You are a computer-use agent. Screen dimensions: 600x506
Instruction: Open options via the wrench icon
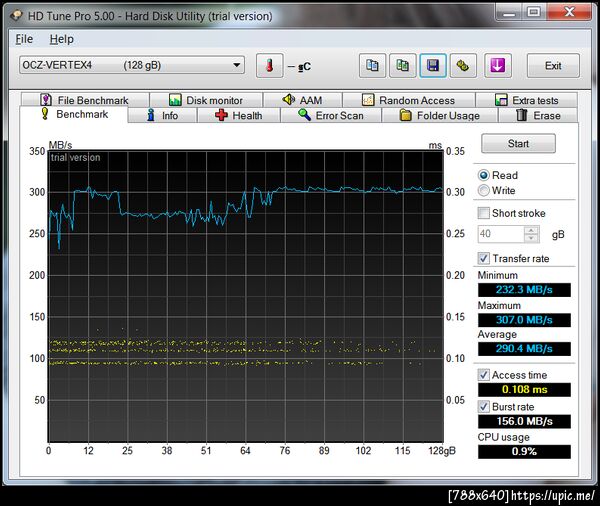[462, 66]
